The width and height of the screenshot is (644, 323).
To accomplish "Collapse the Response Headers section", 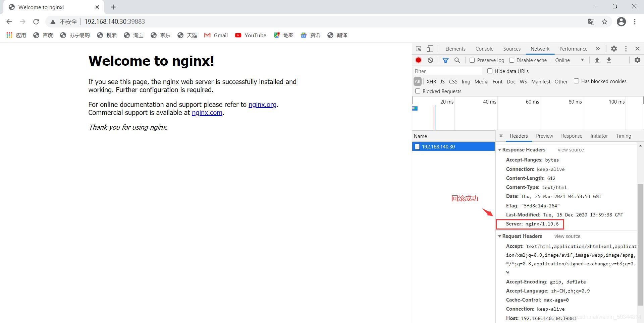I will 499,150.
